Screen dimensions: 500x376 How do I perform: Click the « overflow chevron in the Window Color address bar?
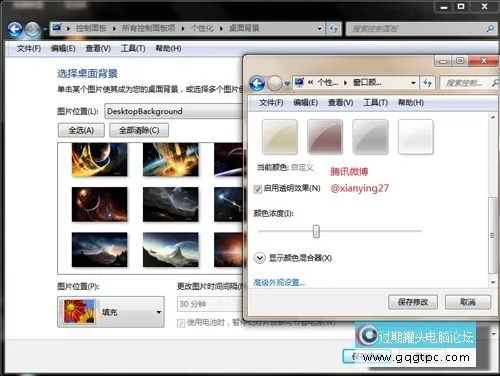pyautogui.click(x=310, y=82)
